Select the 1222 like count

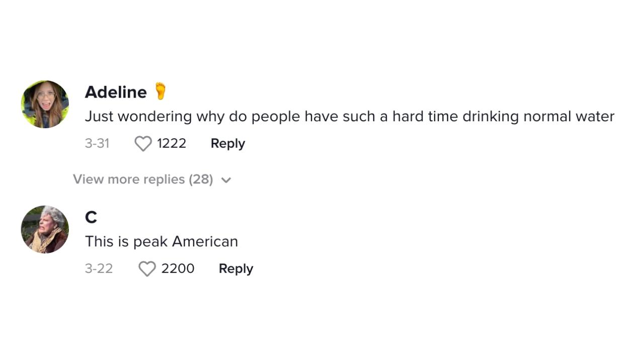(172, 143)
